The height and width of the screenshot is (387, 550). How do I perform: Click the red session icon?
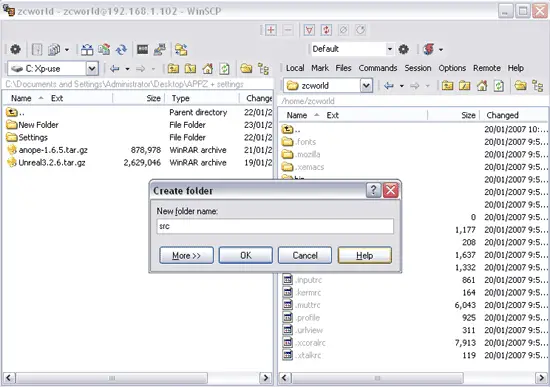point(429,49)
